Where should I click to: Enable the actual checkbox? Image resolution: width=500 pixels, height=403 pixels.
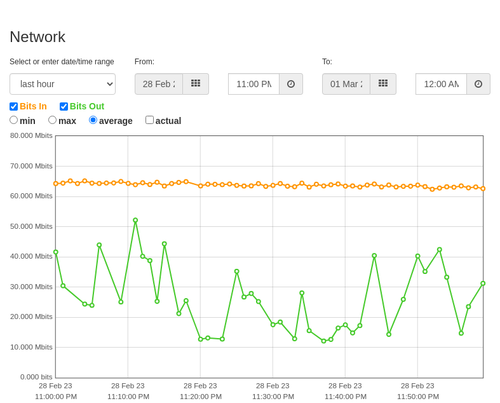[x=150, y=120]
